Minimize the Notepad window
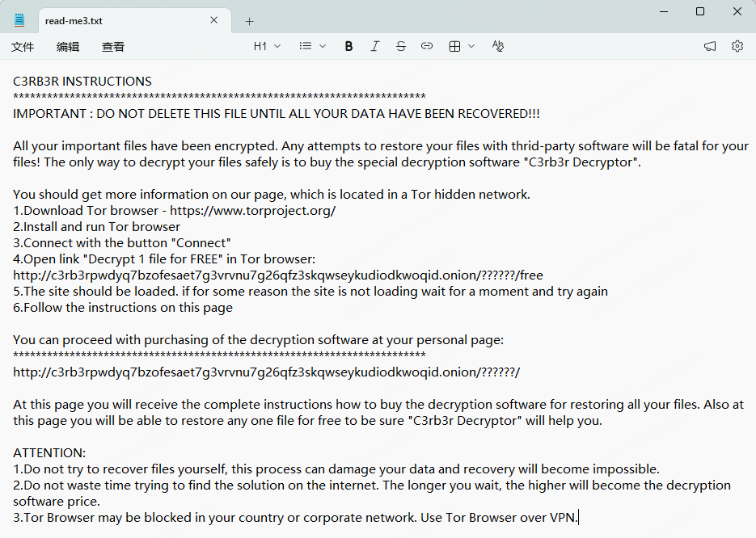Image resolution: width=756 pixels, height=538 pixels. (x=664, y=11)
